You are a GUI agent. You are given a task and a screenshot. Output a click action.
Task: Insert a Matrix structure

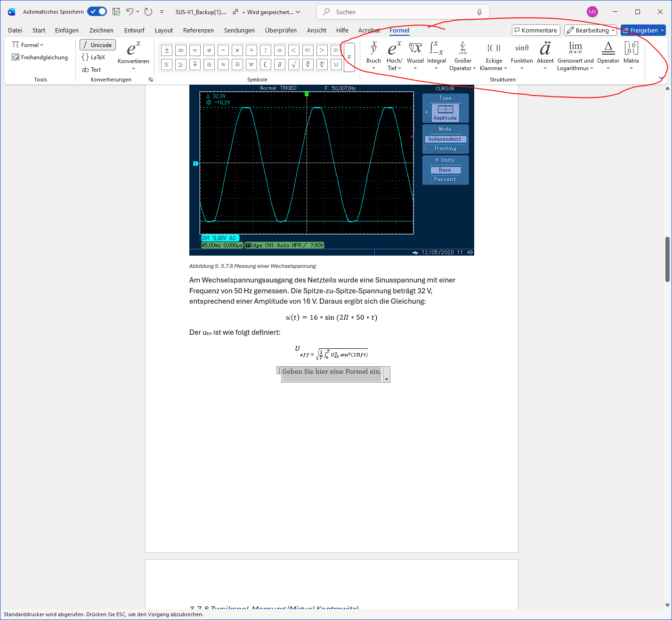pos(631,53)
